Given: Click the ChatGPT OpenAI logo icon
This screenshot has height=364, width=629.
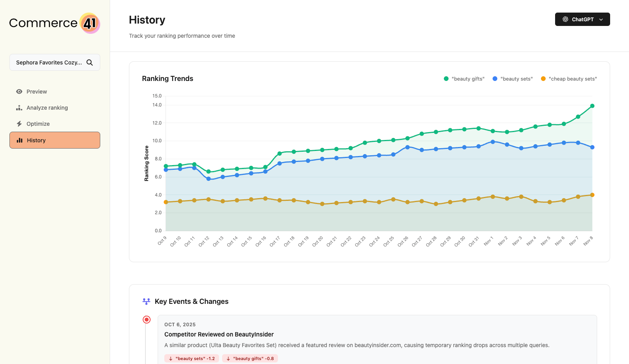Looking at the screenshot, I should click(x=565, y=19).
